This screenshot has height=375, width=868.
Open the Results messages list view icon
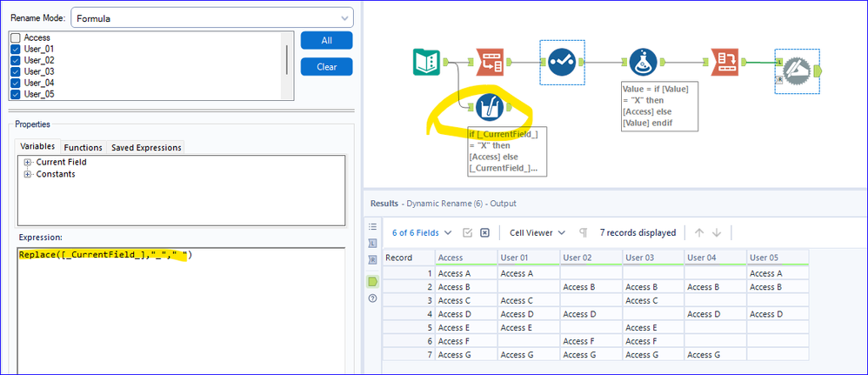tap(372, 226)
